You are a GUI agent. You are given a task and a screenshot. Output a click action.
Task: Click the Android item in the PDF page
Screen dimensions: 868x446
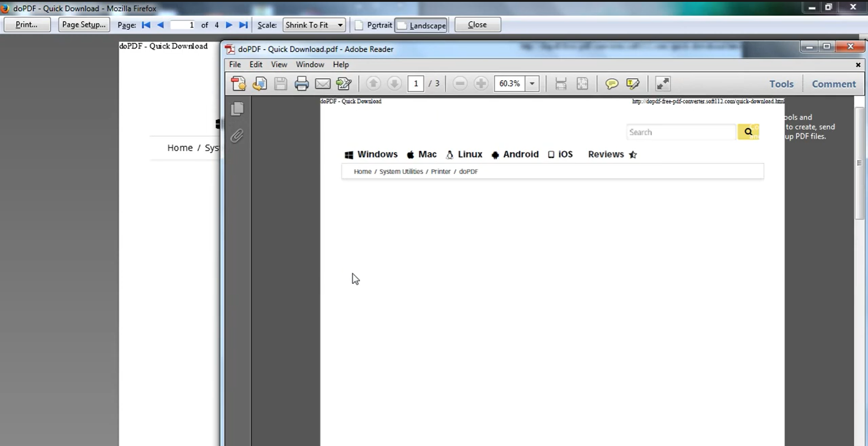(x=515, y=155)
